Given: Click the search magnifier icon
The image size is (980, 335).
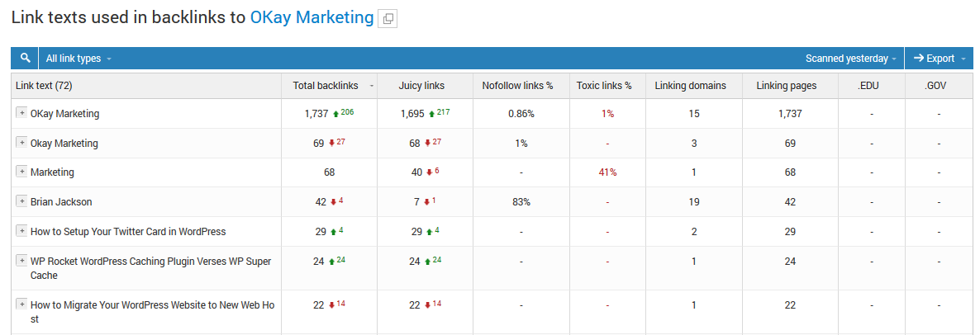Looking at the screenshot, I should coord(25,58).
